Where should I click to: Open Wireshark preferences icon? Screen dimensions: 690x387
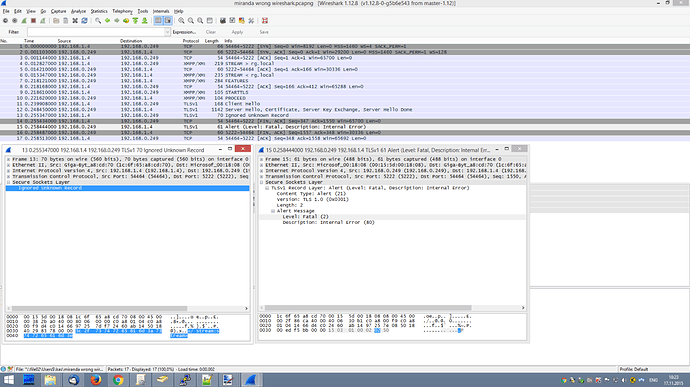click(x=251, y=21)
